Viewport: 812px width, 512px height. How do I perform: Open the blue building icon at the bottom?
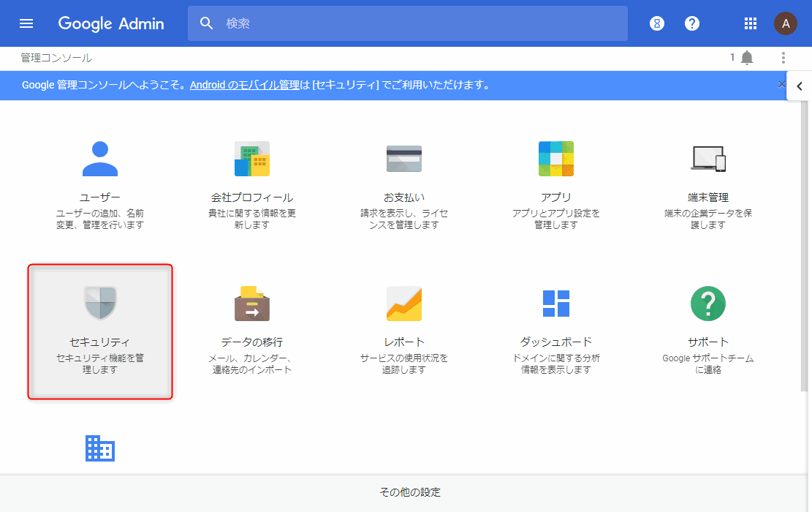100,448
